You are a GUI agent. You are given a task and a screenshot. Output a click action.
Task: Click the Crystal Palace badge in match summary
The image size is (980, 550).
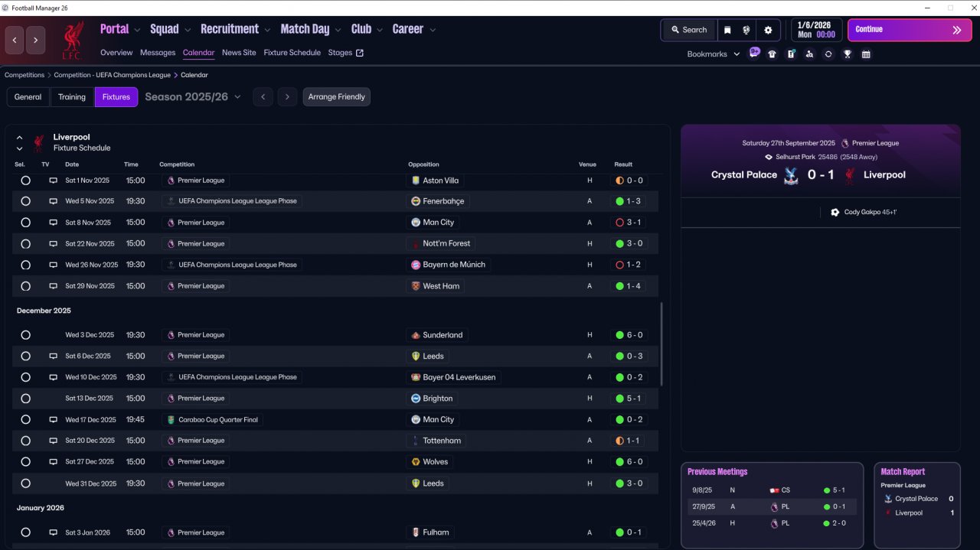(x=791, y=175)
